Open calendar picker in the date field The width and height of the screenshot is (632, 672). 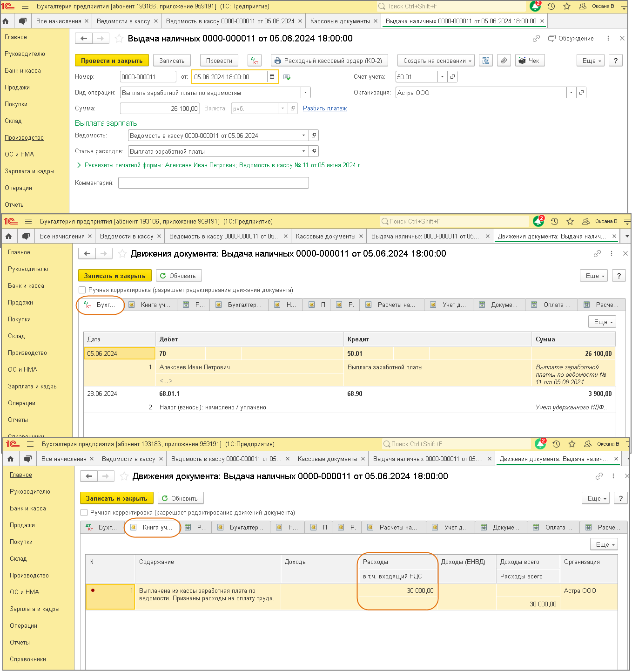(x=272, y=77)
